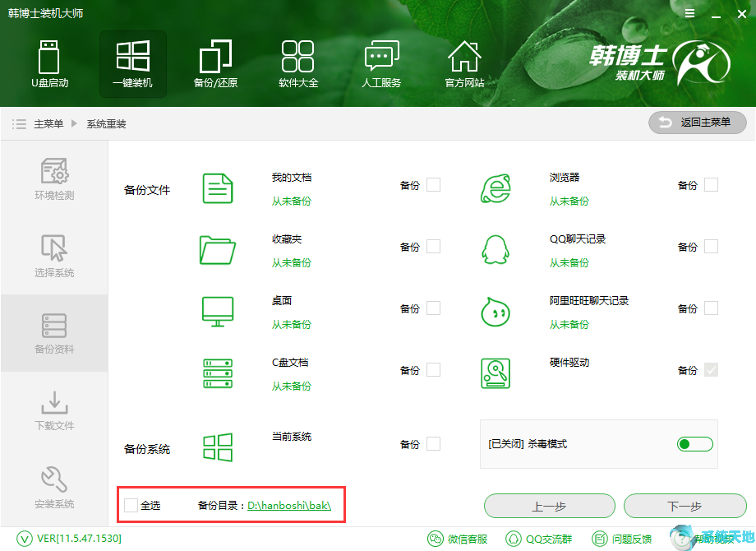Proceed with 下一步 button
The height and width of the screenshot is (551, 756).
tap(685, 506)
